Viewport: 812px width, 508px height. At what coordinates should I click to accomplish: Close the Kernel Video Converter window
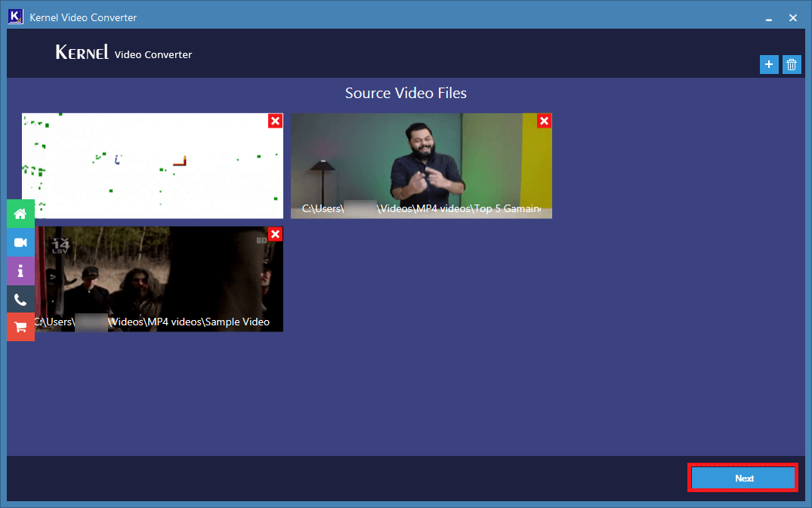point(793,18)
